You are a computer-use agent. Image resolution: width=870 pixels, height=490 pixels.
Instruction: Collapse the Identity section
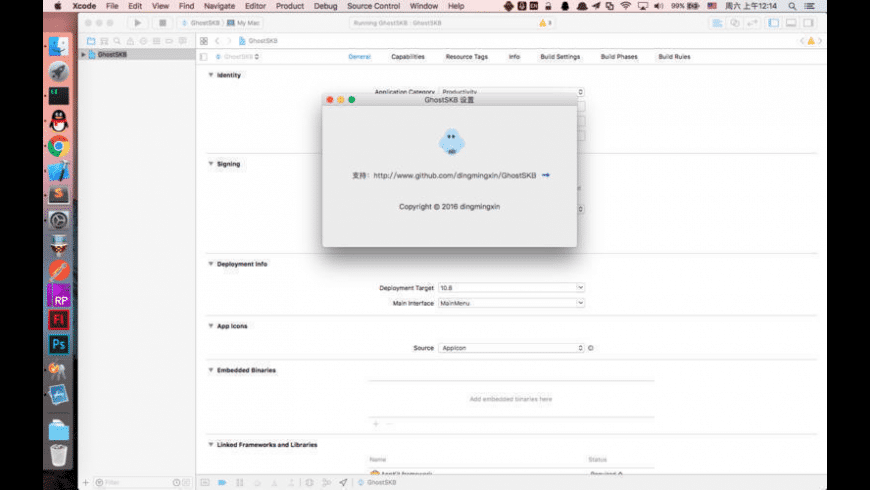pos(211,75)
